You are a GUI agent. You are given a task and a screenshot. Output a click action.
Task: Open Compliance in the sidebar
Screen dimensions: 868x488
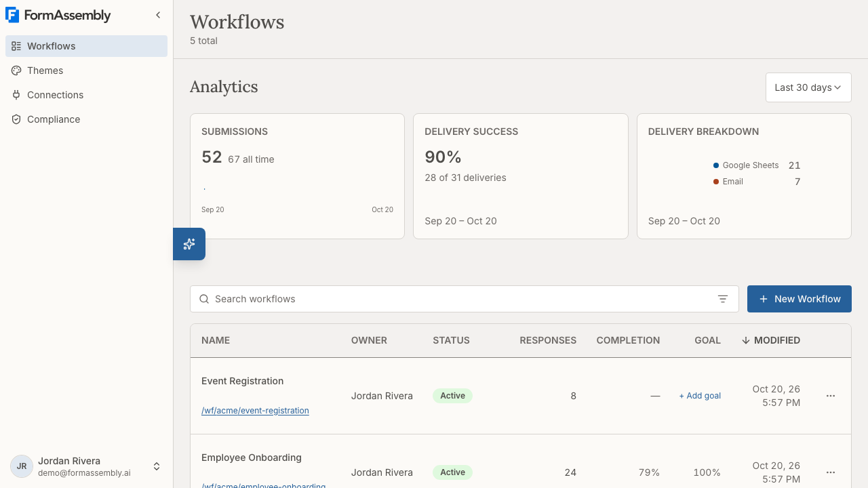(87, 119)
